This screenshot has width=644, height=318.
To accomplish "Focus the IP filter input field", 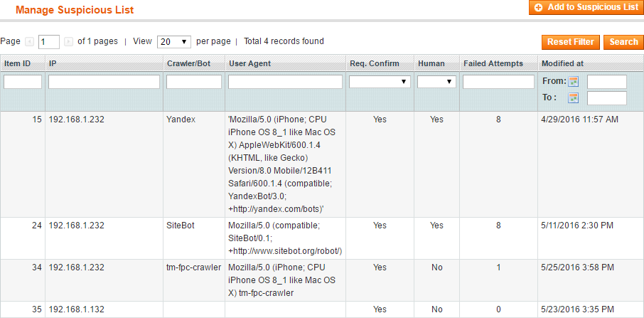I will coord(104,82).
